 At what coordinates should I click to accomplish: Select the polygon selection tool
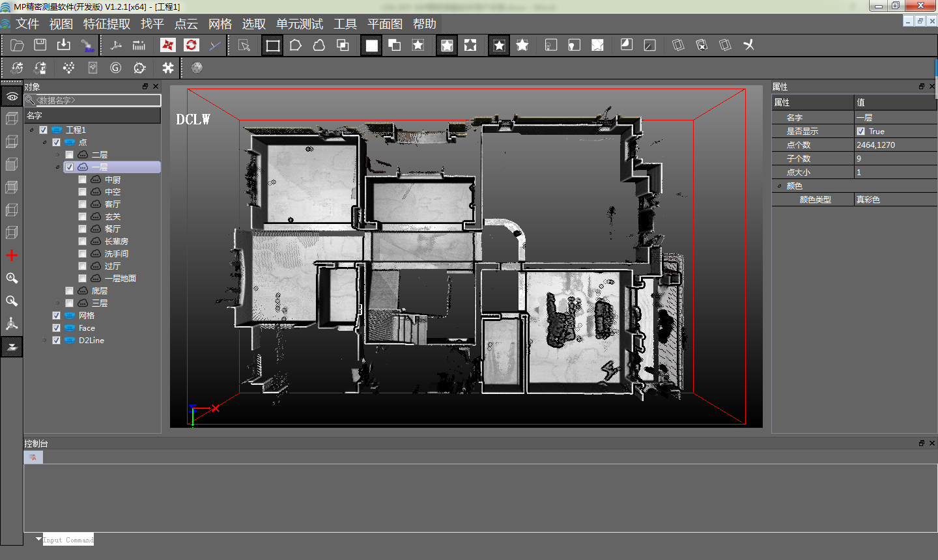(x=296, y=46)
